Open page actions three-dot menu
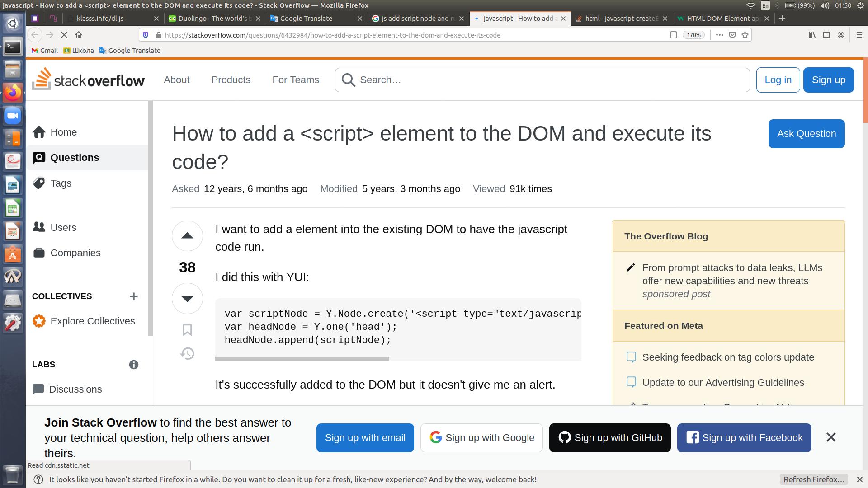 point(719,35)
